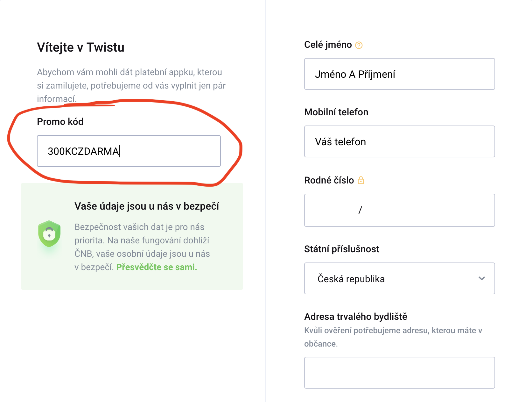Expand the Státní příslušnost dropdown arrow
The width and height of the screenshot is (532, 402).
coord(481,278)
